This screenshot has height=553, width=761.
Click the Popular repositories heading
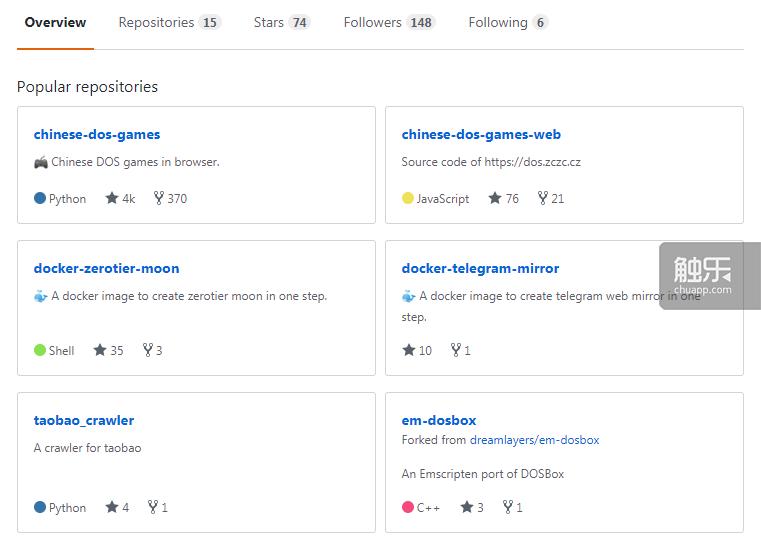pos(87,87)
